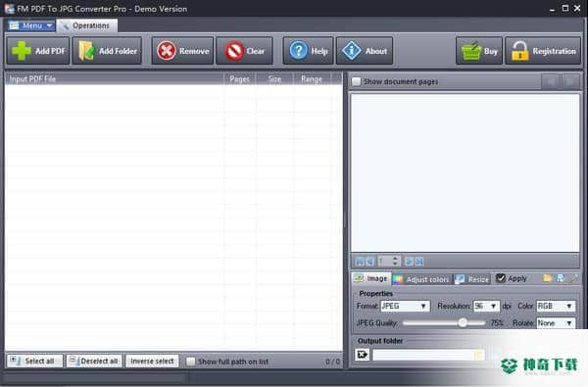The height and width of the screenshot is (387, 588).
Task: Clear the whole file list
Action: 244,51
